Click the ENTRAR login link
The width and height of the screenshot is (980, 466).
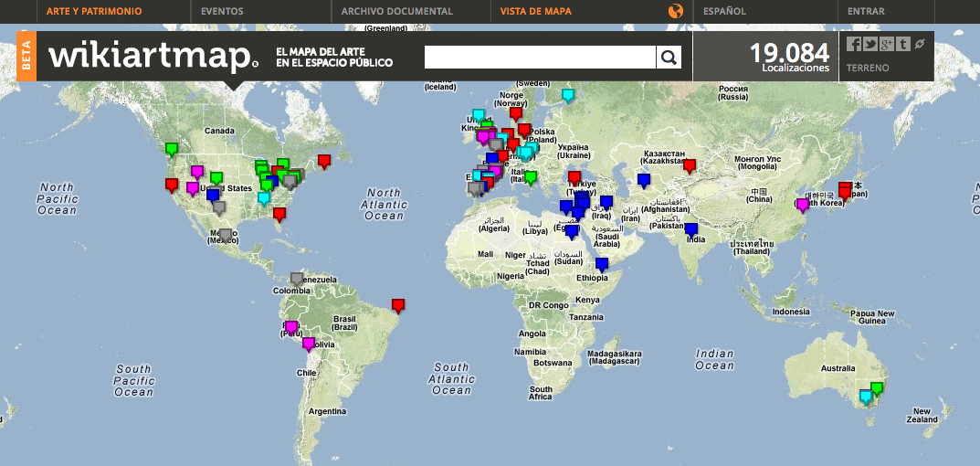866,11
